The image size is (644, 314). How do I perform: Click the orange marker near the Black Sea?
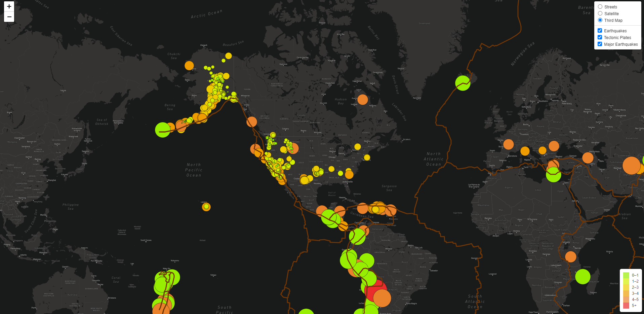click(x=554, y=146)
